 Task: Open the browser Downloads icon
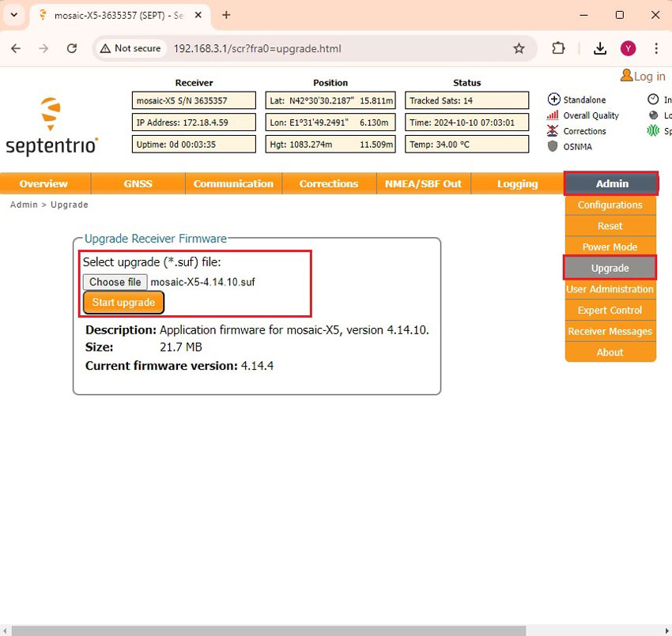point(600,48)
